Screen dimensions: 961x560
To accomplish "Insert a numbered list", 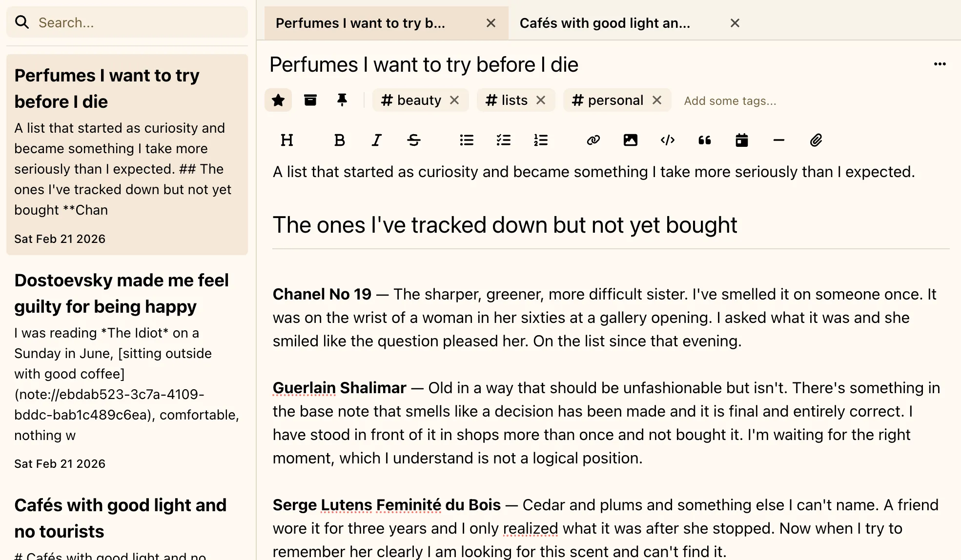I will [x=541, y=140].
